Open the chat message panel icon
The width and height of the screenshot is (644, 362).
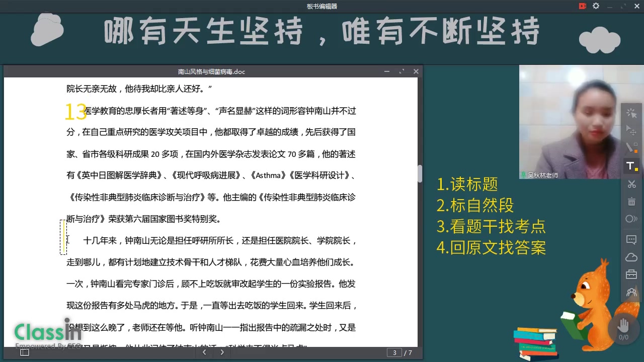coord(631,240)
